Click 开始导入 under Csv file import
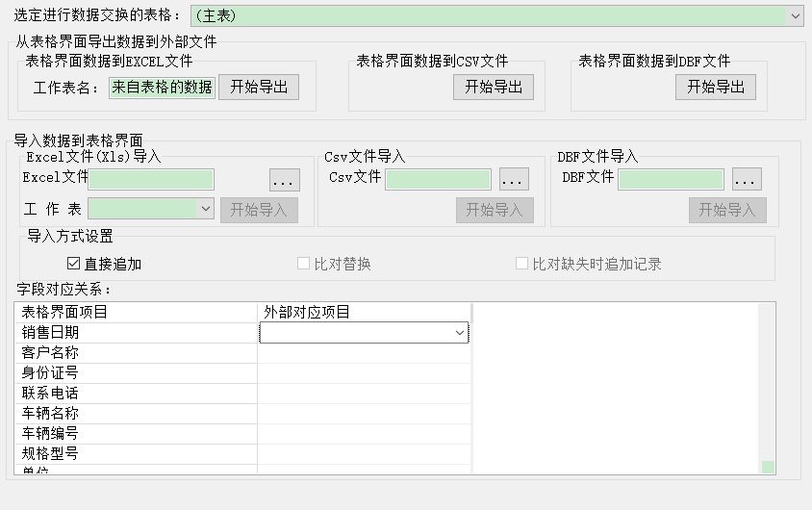Image resolution: width=812 pixels, height=510 pixels. point(495,210)
